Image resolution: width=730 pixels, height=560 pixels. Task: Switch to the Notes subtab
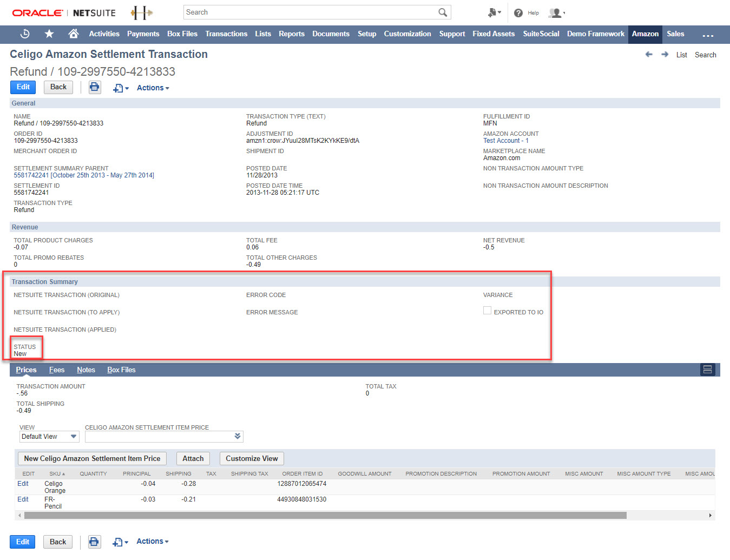click(86, 370)
